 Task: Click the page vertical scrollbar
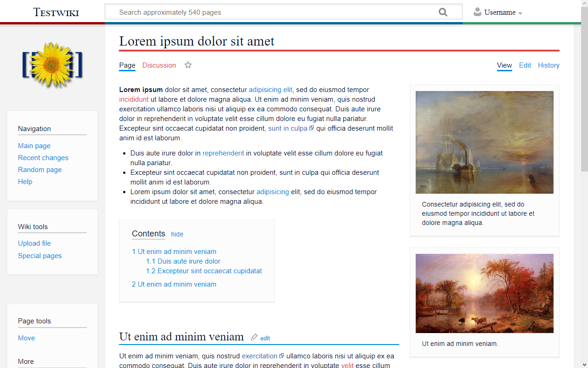click(x=584, y=184)
